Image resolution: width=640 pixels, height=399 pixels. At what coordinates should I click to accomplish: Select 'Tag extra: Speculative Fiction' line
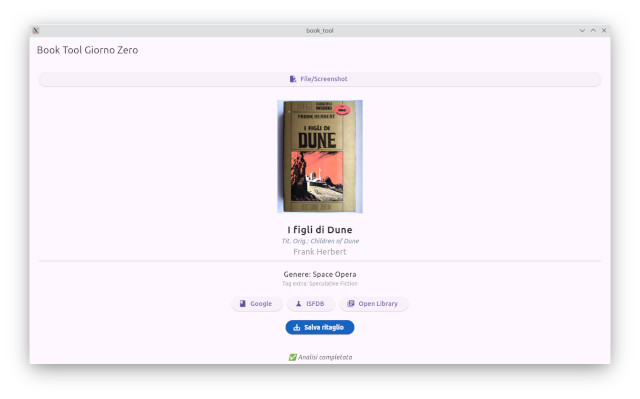click(320, 284)
